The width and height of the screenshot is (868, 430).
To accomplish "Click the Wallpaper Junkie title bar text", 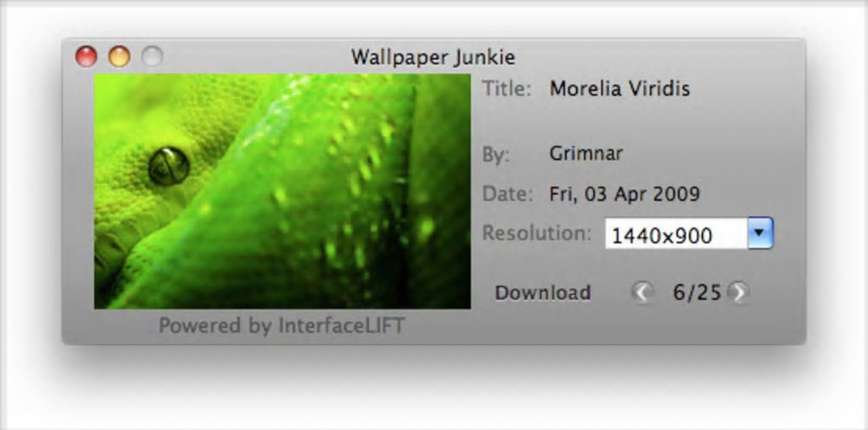I will pos(433,56).
